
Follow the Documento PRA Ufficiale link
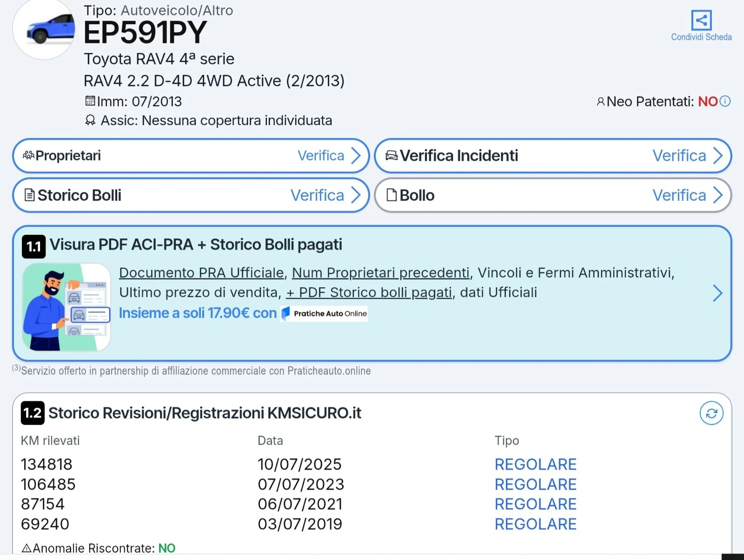[x=201, y=273]
